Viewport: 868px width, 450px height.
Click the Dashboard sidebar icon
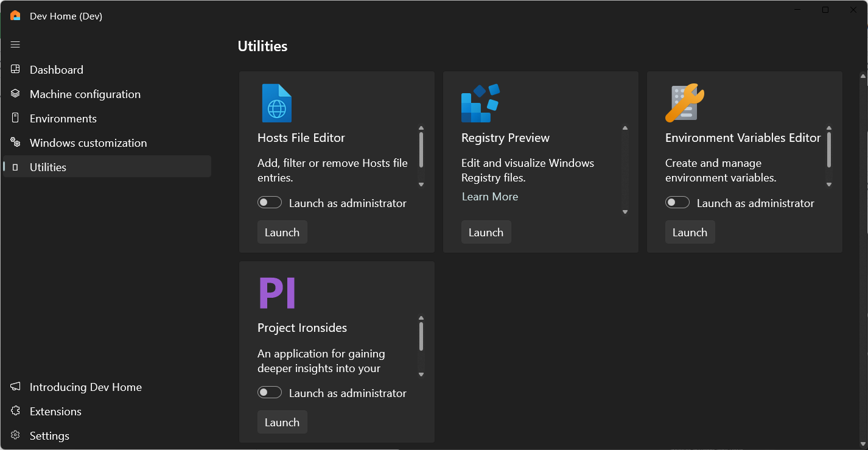15,69
